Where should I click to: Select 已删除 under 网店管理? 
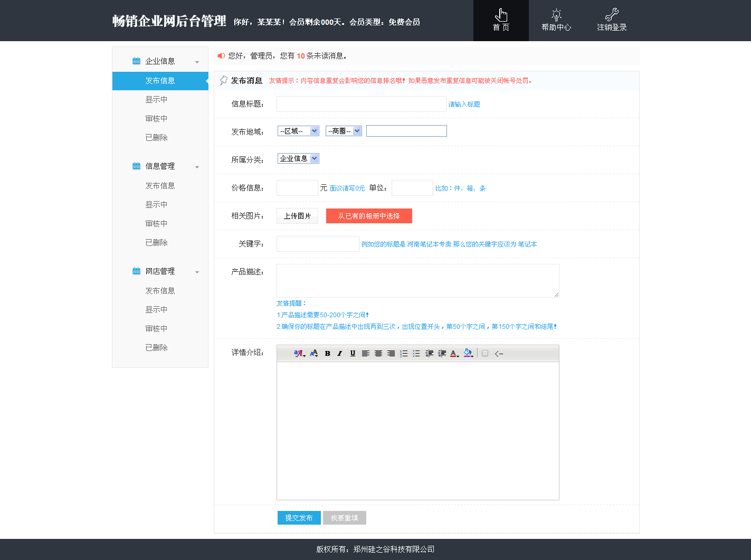coord(157,348)
